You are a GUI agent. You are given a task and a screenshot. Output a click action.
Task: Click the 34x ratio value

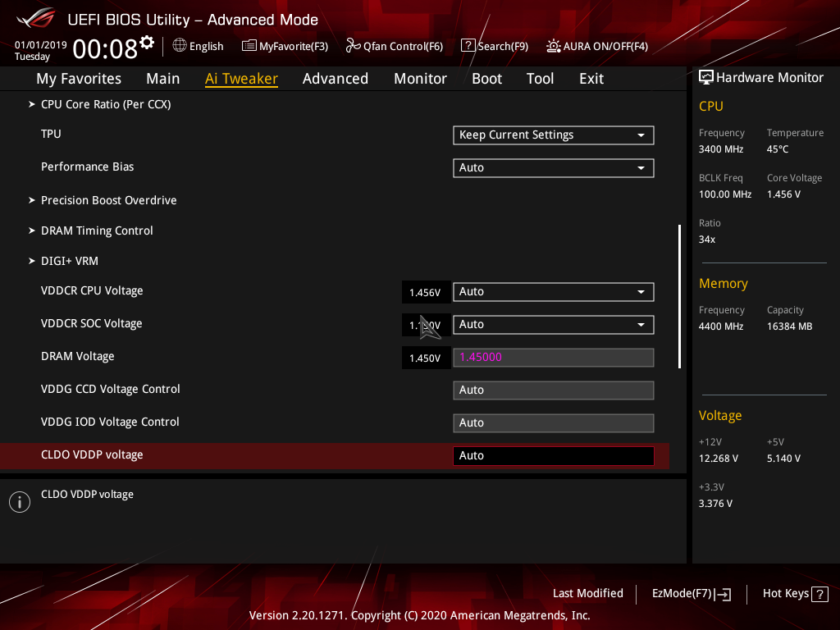[707, 240]
